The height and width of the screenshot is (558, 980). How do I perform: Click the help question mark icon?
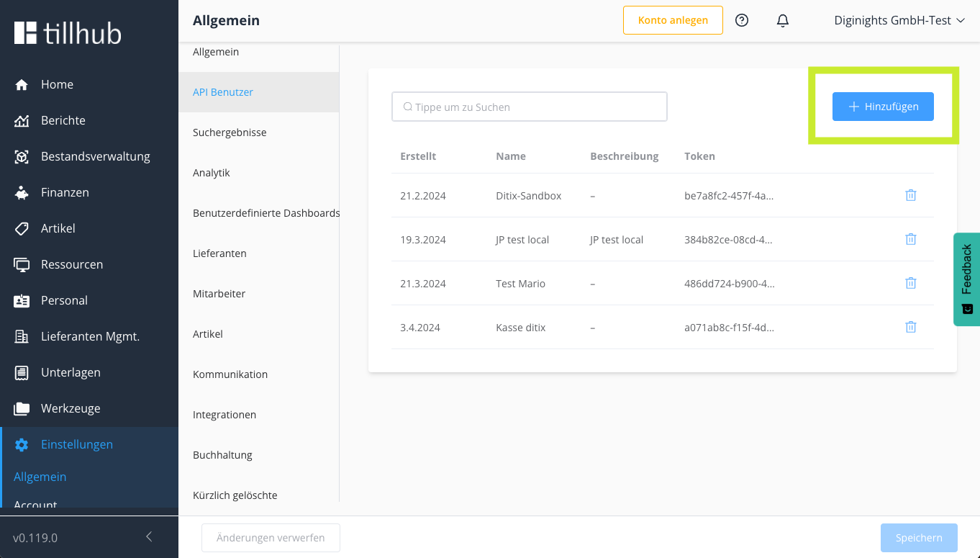tap(742, 20)
